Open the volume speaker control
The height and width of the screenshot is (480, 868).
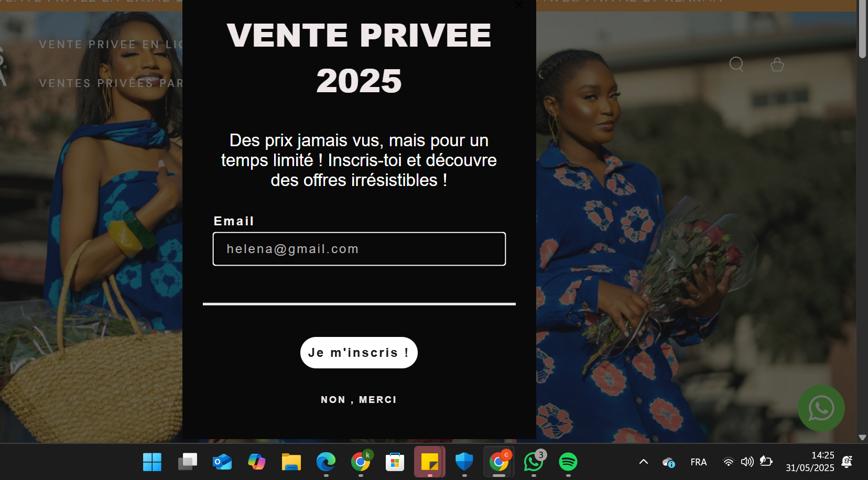(x=747, y=462)
